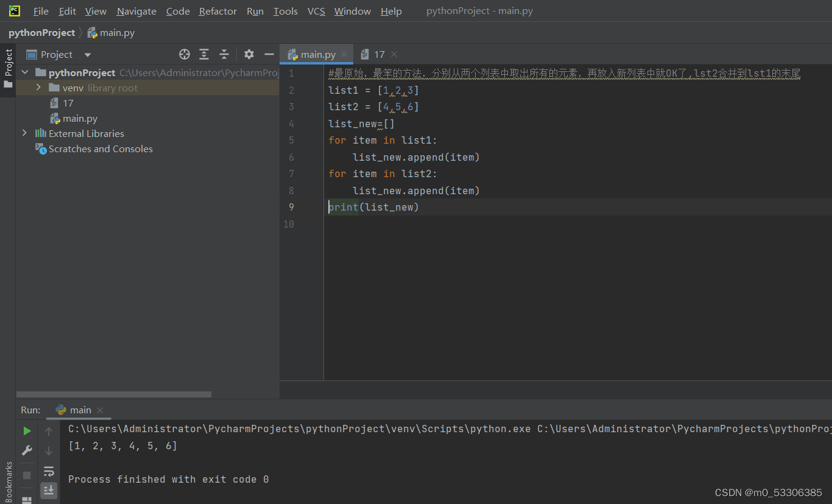Click the locate file target icon
832x504 pixels.
[x=185, y=54]
